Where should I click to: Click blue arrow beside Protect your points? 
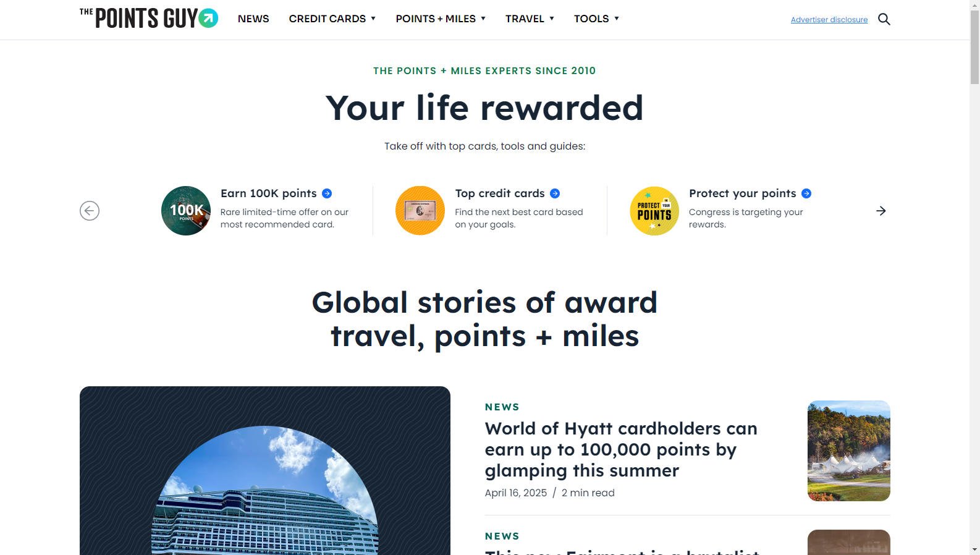[806, 193]
